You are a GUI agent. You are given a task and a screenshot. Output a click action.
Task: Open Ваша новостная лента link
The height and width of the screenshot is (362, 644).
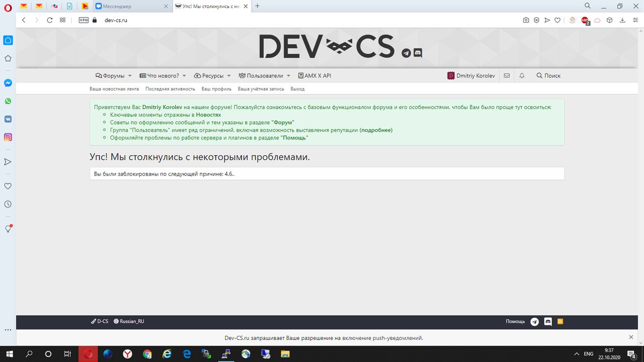pyautogui.click(x=114, y=89)
